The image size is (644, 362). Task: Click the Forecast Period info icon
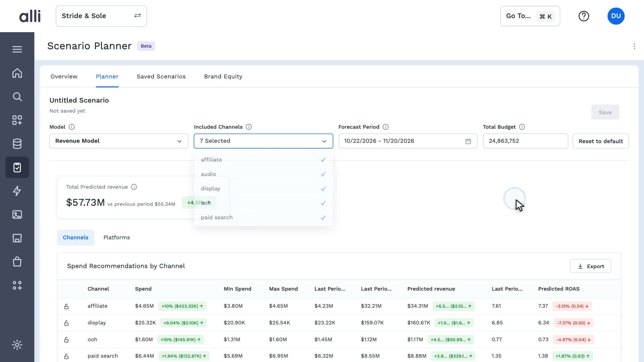point(385,127)
